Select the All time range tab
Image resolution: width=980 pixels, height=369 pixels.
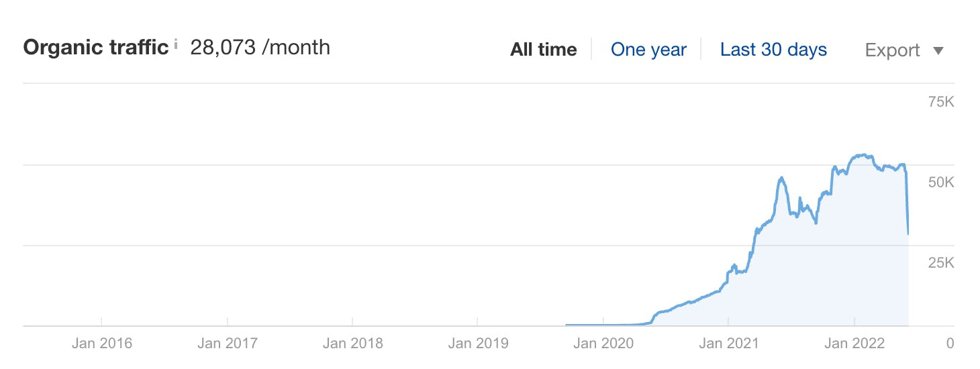(x=543, y=50)
